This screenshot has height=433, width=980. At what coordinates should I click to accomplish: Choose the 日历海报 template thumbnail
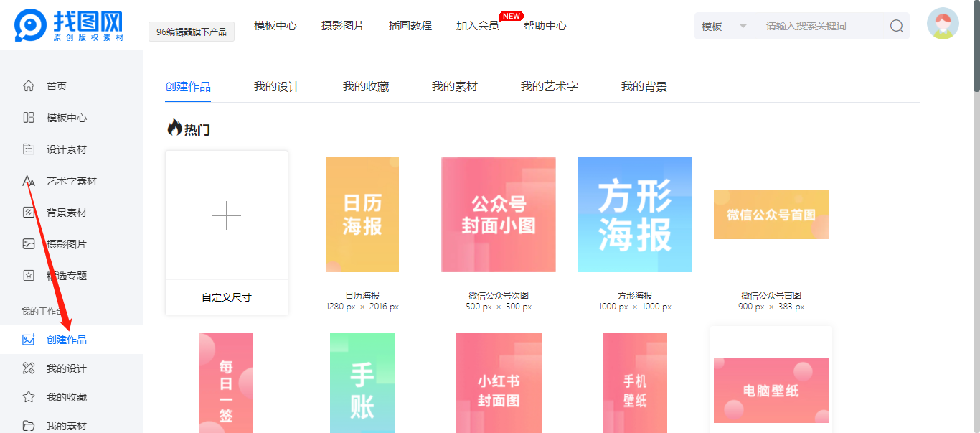[362, 215]
